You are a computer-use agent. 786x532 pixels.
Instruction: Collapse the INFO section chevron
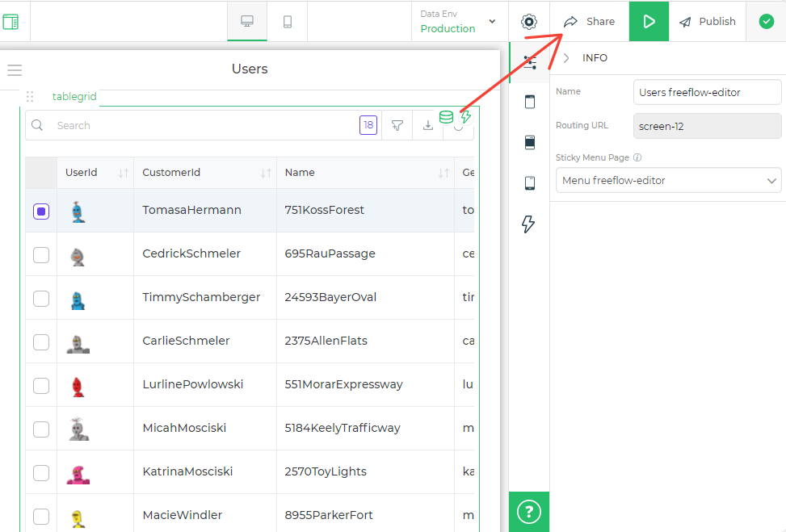tap(566, 58)
